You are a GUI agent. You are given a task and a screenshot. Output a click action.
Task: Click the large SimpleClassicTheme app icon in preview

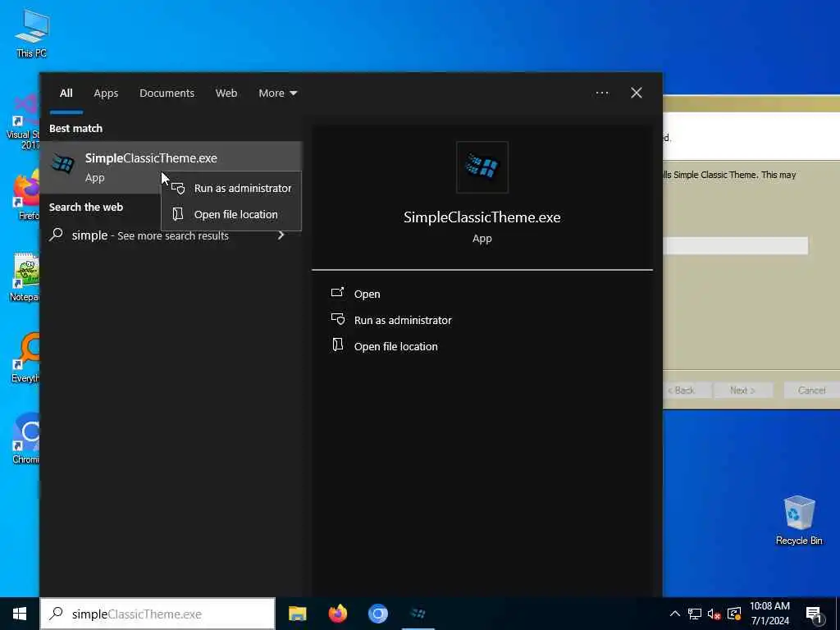(482, 167)
